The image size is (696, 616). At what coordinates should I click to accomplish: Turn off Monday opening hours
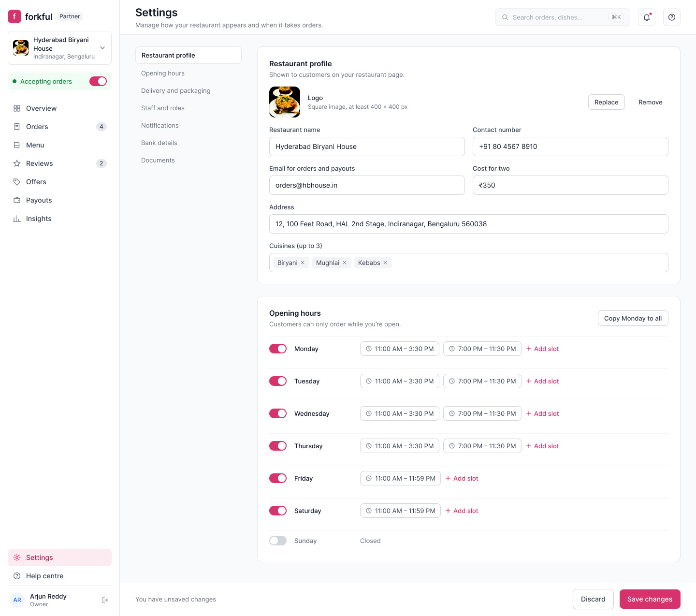point(278,349)
